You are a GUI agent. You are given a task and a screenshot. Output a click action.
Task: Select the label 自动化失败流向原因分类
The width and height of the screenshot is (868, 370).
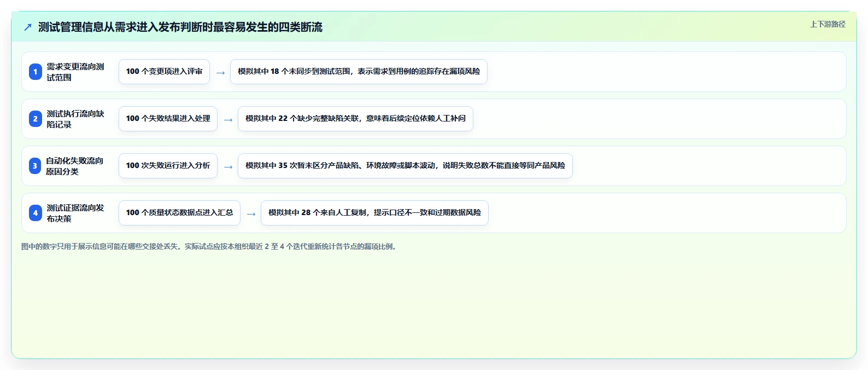[x=75, y=166]
